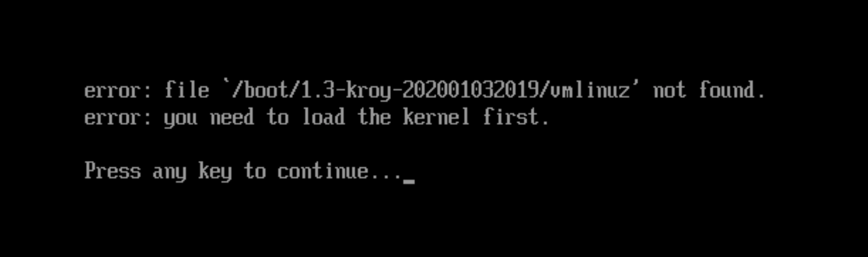Click the blinking text cursor after continue
Viewport: 868px width, 257px height.
[x=408, y=182]
